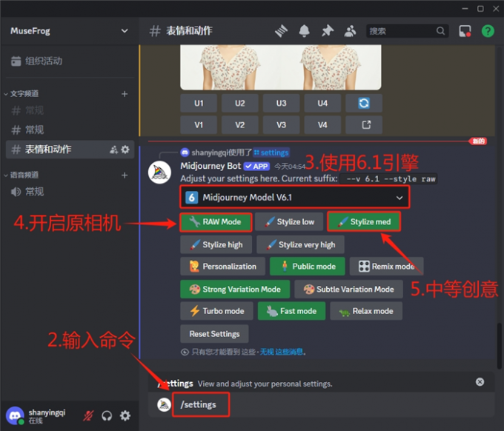The image size is (504, 431).
Task: Open notification settings bell icon
Action: [x=304, y=31]
